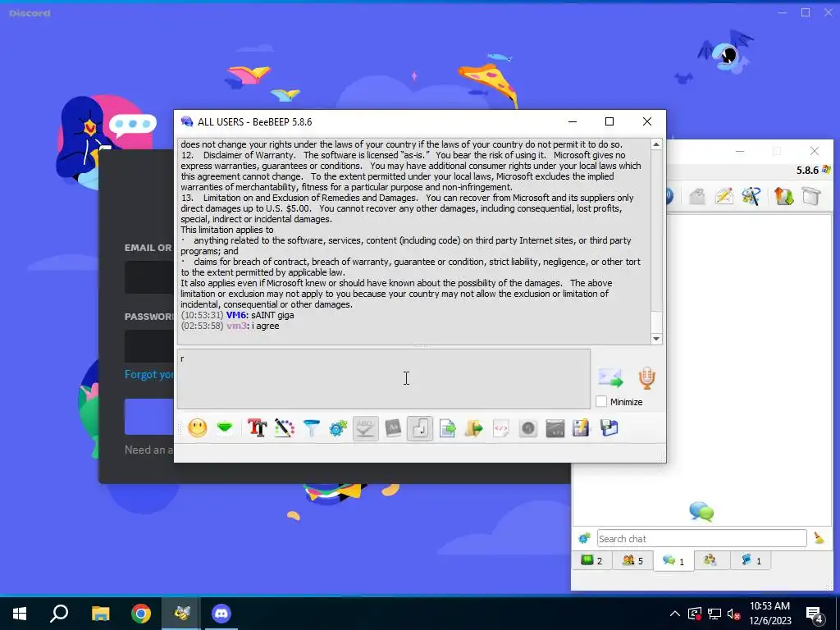Open Chrome from the taskbar
Screen dimensions: 840x630
(x=141, y=614)
